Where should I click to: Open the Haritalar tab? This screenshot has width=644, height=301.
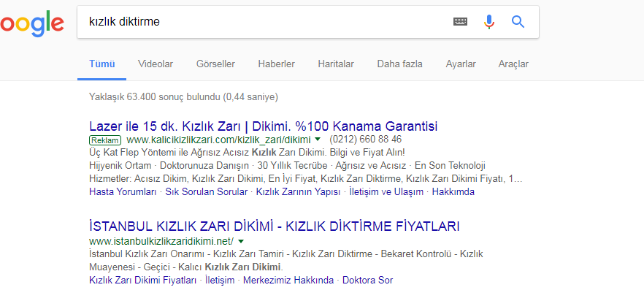point(336,64)
